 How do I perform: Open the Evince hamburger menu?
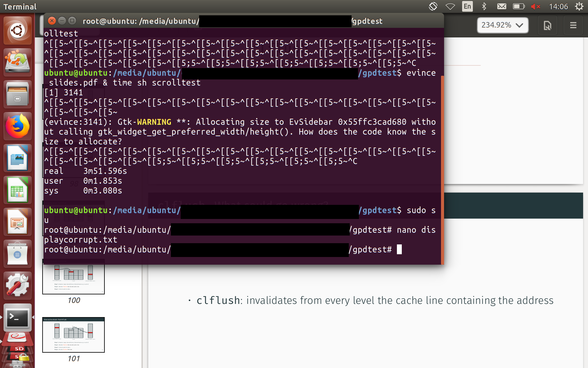pos(573,25)
